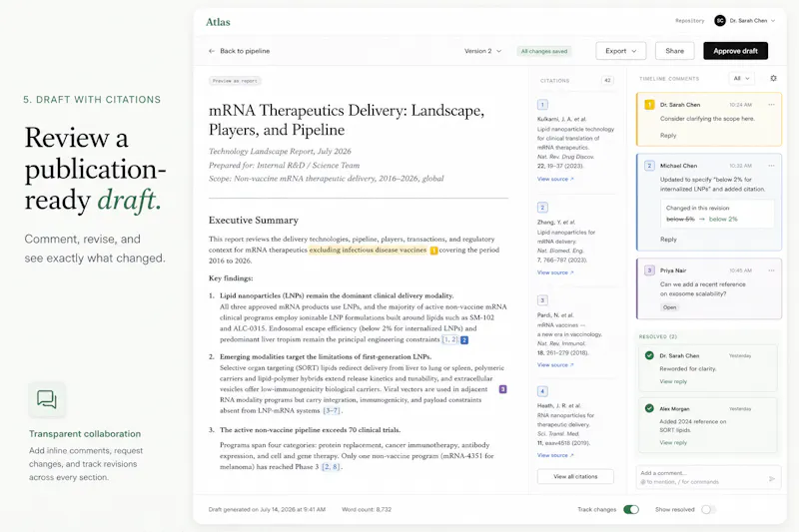The image size is (799, 532).
Task: Click the send arrow in the comment box
Action: [x=771, y=478]
